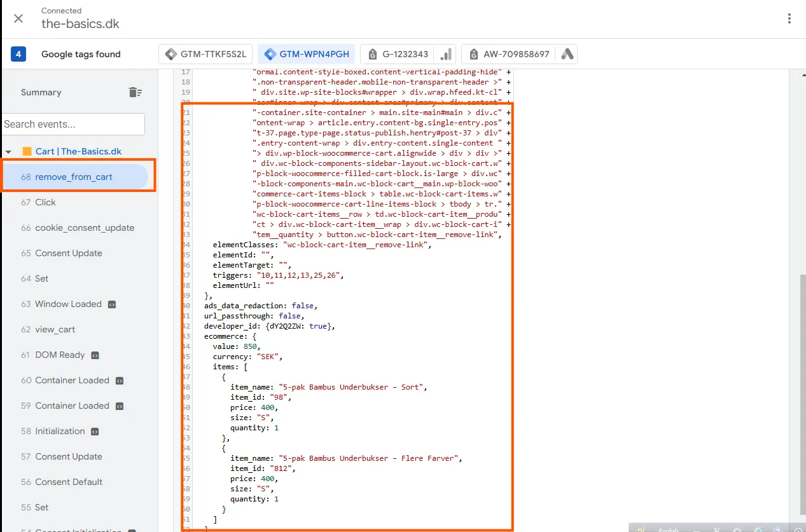This screenshot has height=532, width=806.
Task: Click the code line value: 850
Action: pos(237,346)
